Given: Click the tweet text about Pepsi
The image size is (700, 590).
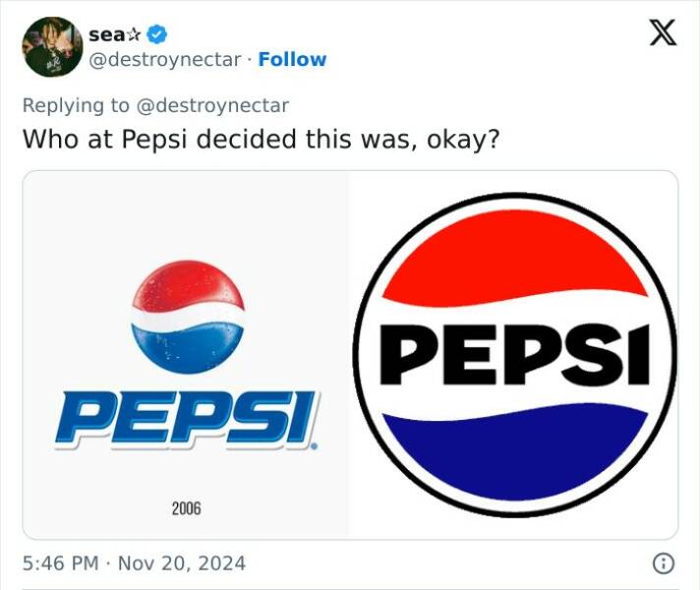Looking at the screenshot, I should click(261, 139).
